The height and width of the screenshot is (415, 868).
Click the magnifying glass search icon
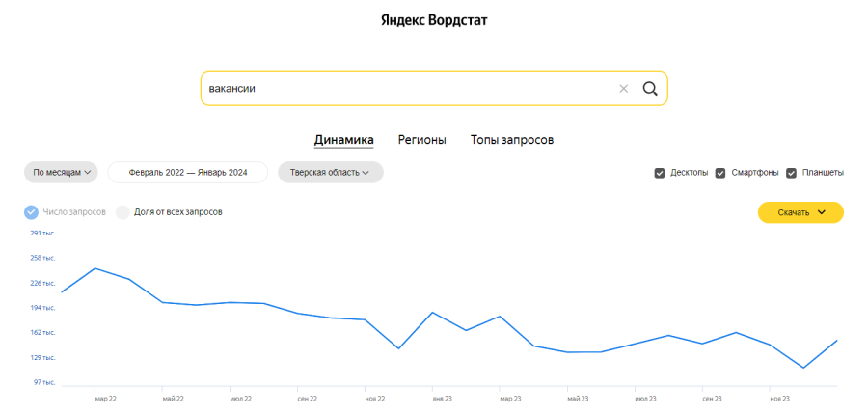[x=650, y=89]
